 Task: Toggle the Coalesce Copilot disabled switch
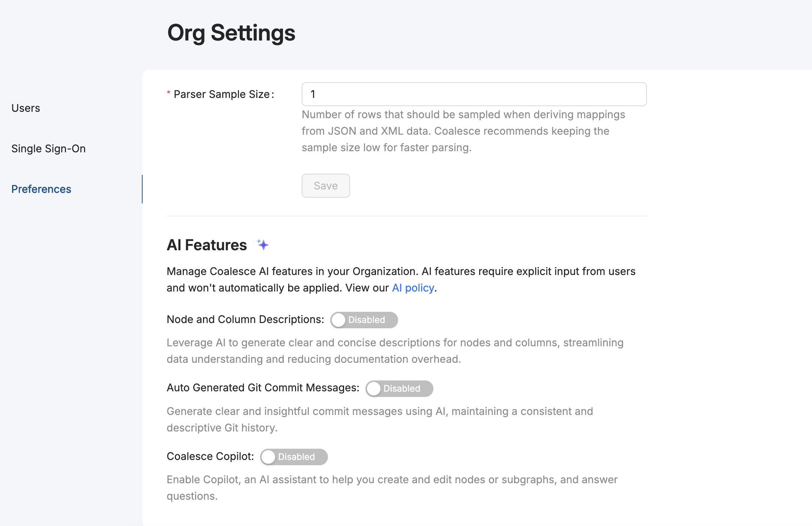tap(293, 457)
